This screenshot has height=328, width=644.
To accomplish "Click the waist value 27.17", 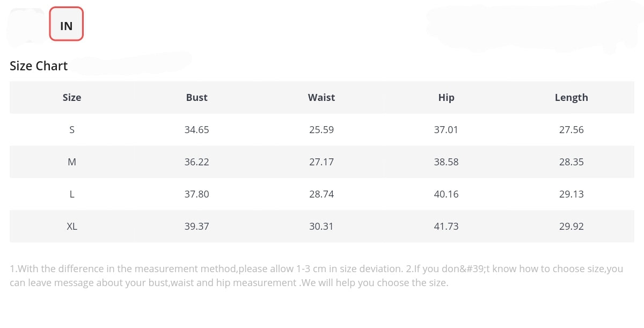I will [321, 162].
